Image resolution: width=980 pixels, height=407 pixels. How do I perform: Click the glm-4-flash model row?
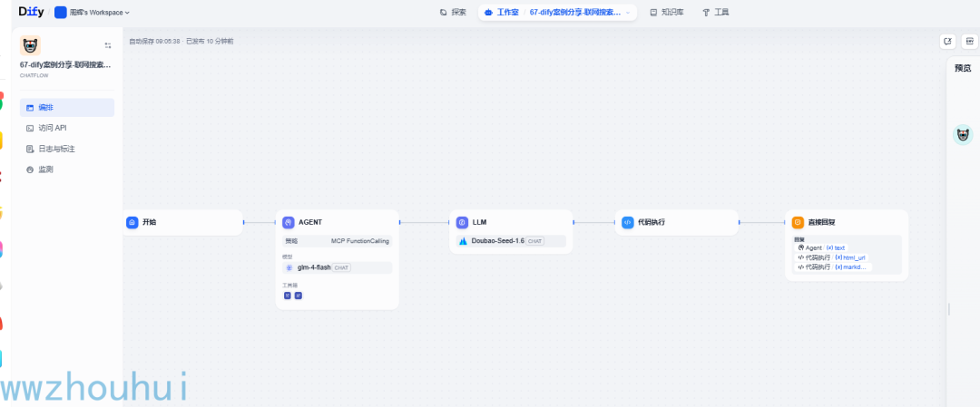[x=338, y=267]
